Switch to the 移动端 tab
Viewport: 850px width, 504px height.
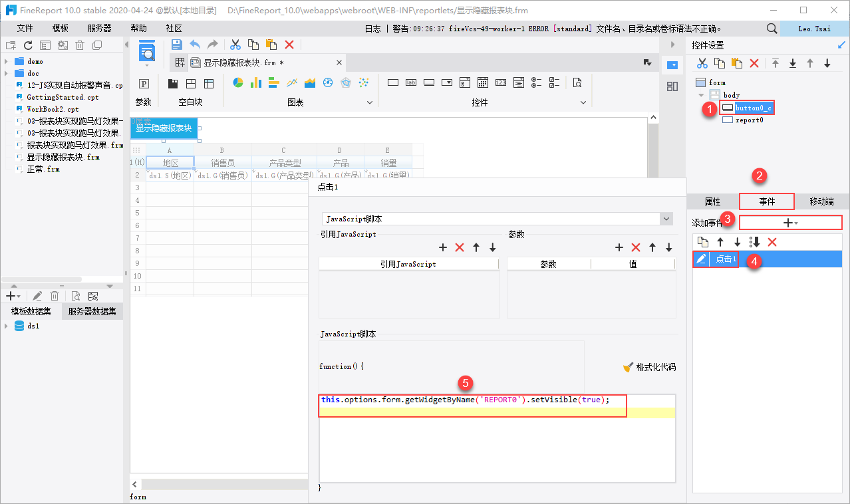point(821,201)
